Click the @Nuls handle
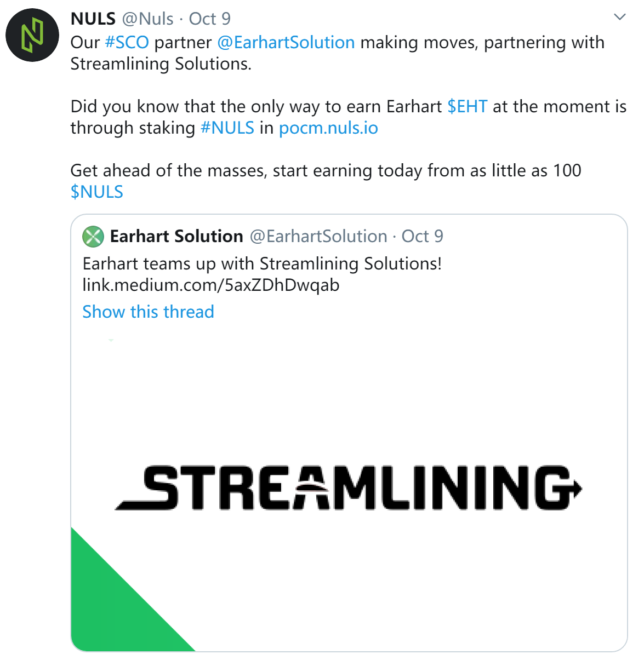 [147, 19]
